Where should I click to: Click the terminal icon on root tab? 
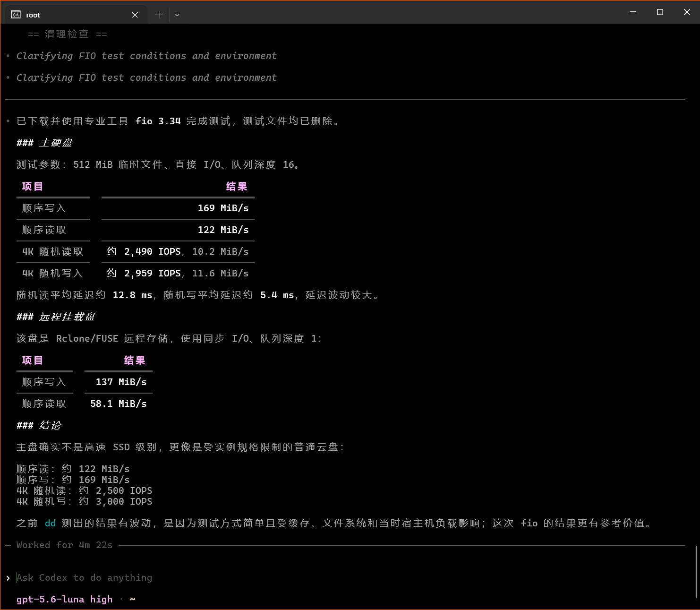click(x=16, y=15)
